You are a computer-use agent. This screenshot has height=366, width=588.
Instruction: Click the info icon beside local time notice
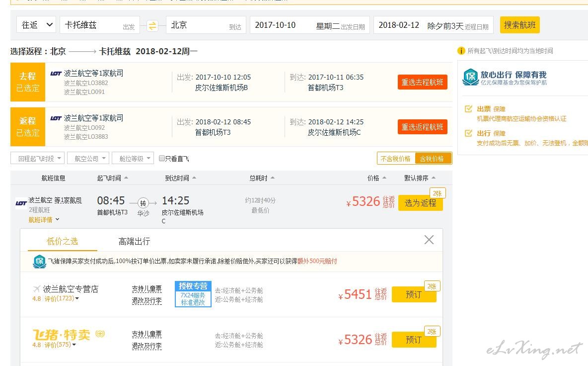click(x=461, y=51)
